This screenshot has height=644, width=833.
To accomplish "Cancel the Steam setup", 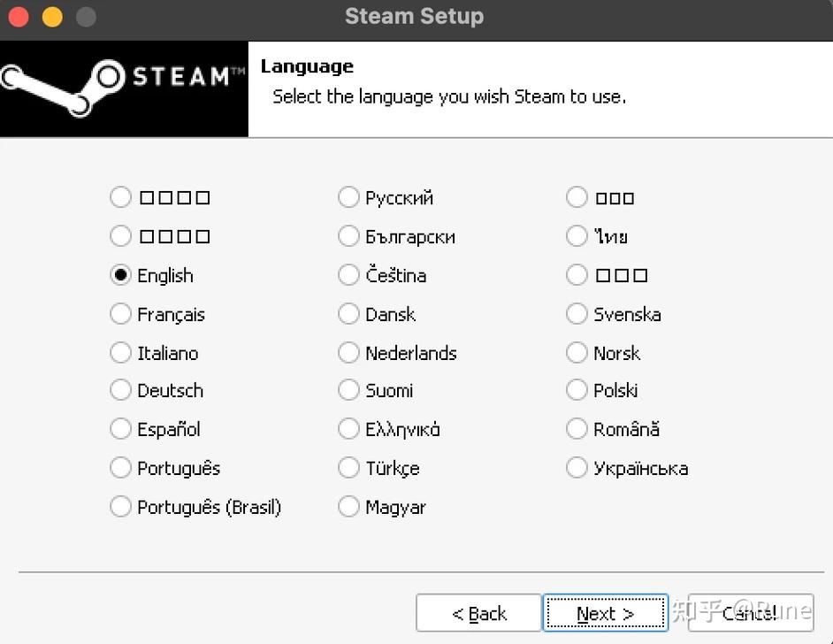I will coord(750,613).
